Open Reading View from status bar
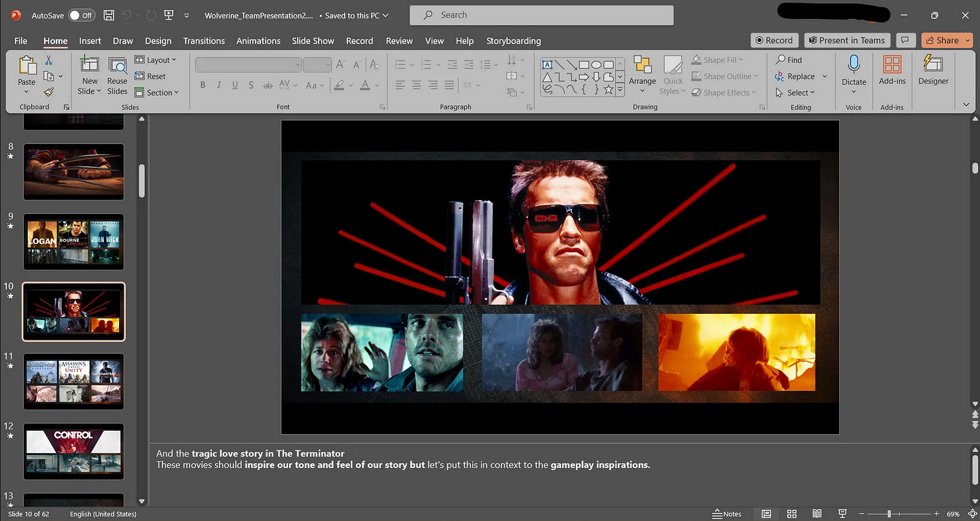Image resolution: width=980 pixels, height=521 pixels. coord(817,514)
